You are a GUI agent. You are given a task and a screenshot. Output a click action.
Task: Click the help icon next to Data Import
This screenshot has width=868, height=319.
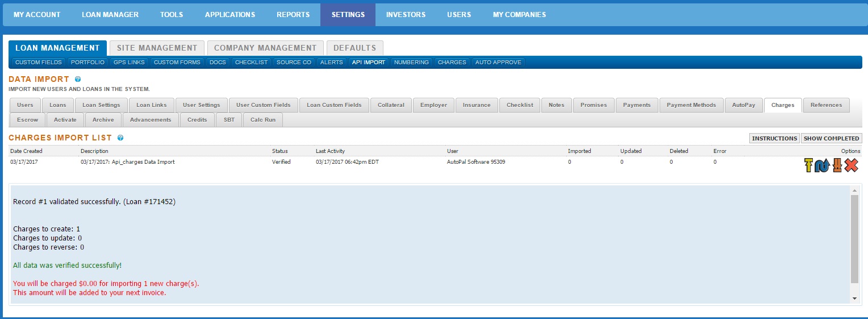click(78, 80)
